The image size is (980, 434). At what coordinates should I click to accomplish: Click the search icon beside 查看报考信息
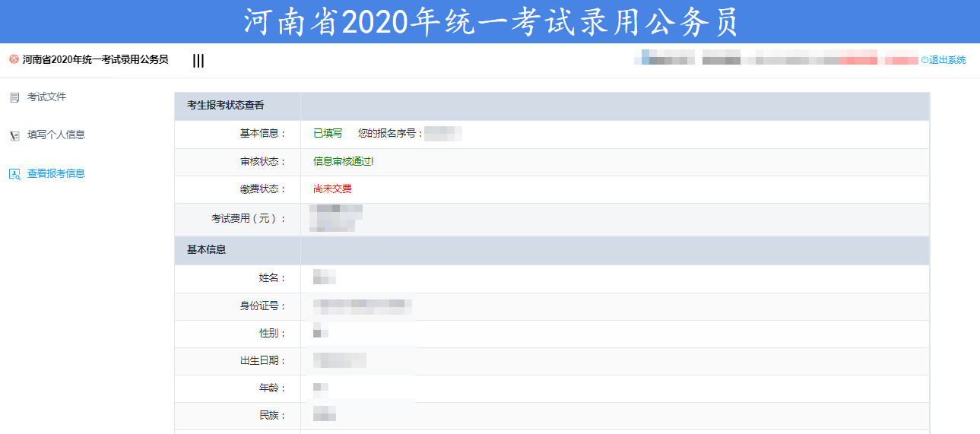pyautogui.click(x=14, y=173)
